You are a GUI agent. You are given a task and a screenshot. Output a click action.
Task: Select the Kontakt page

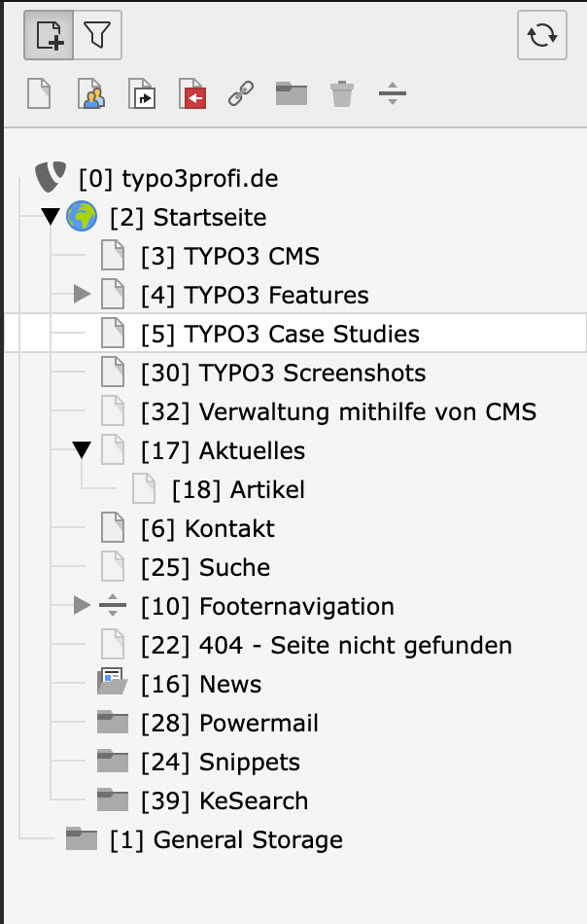tap(208, 528)
